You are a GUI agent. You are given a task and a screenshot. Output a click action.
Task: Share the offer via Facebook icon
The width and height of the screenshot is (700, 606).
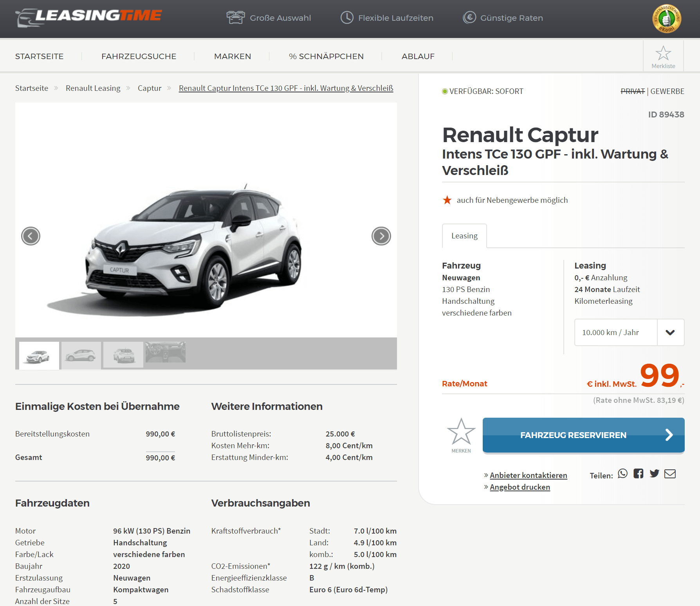639,474
